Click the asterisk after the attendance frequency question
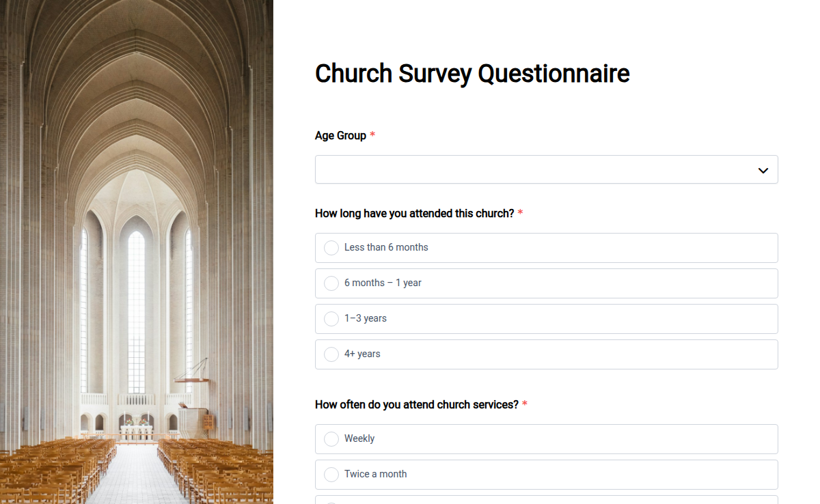This screenshot has height=504, width=820. (524, 404)
